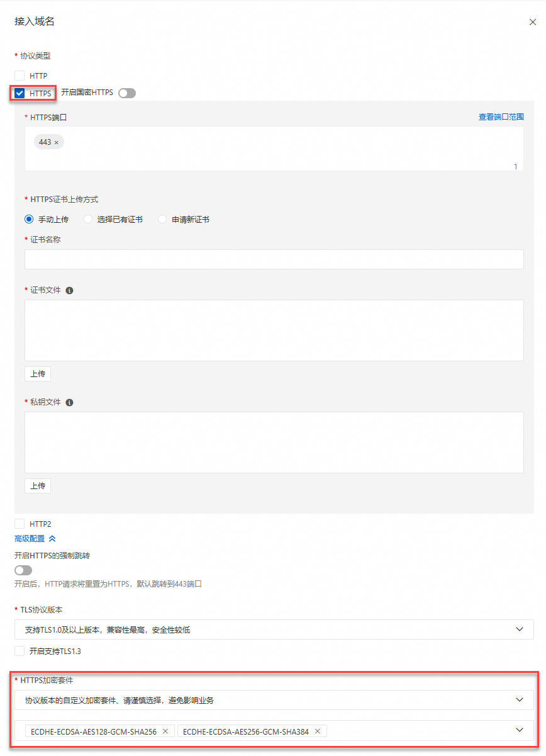Toggle the 开启国密HTTPS switch
The image size is (546, 756).
click(127, 93)
